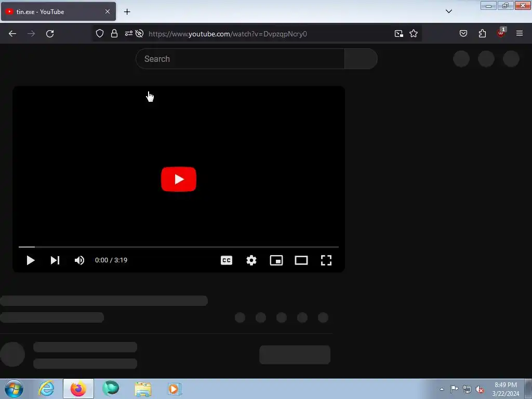
Task: Launch Internet Explorer from taskbar
Action: point(46,389)
